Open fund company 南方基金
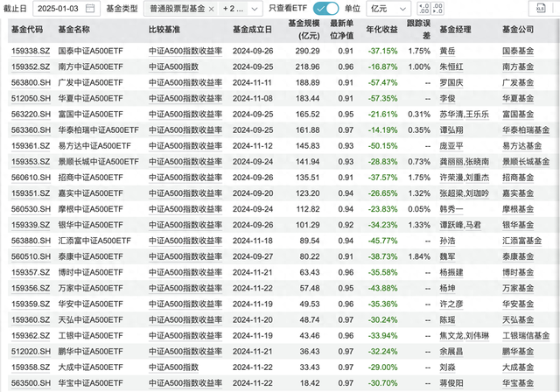This screenshot has height=392, width=560. (518, 66)
